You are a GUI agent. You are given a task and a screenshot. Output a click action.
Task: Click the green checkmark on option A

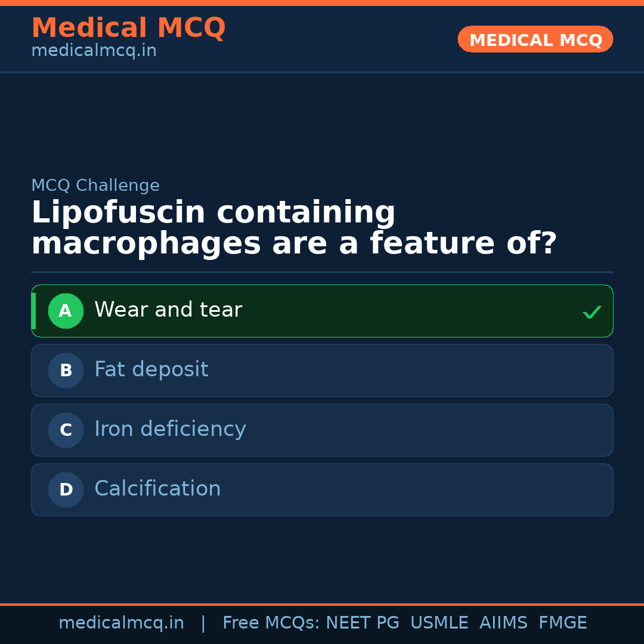tap(592, 312)
